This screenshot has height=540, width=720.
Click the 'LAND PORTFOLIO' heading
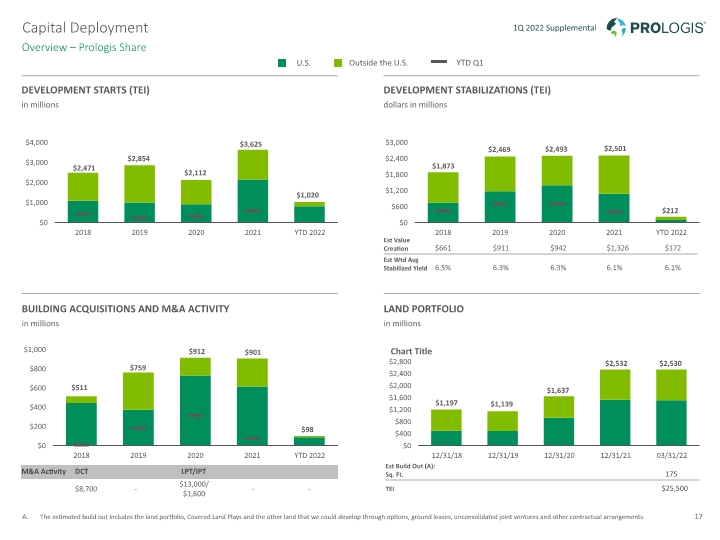tap(423, 309)
